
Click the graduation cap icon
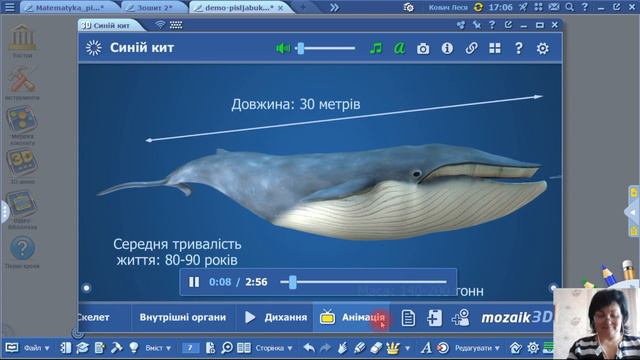click(x=82, y=348)
